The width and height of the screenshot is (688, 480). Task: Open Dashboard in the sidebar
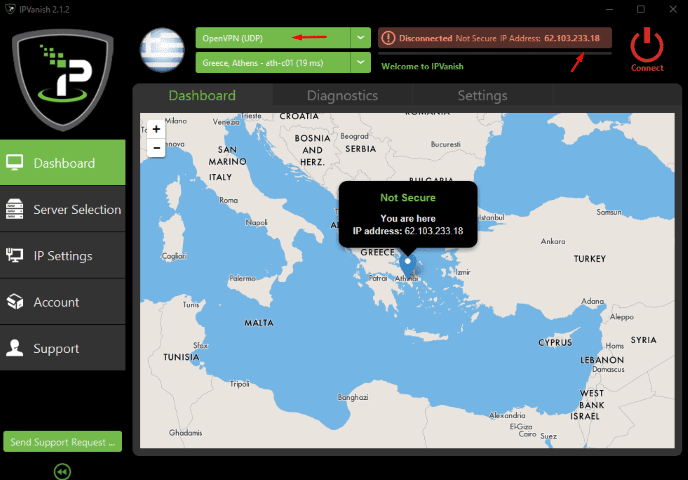point(62,162)
